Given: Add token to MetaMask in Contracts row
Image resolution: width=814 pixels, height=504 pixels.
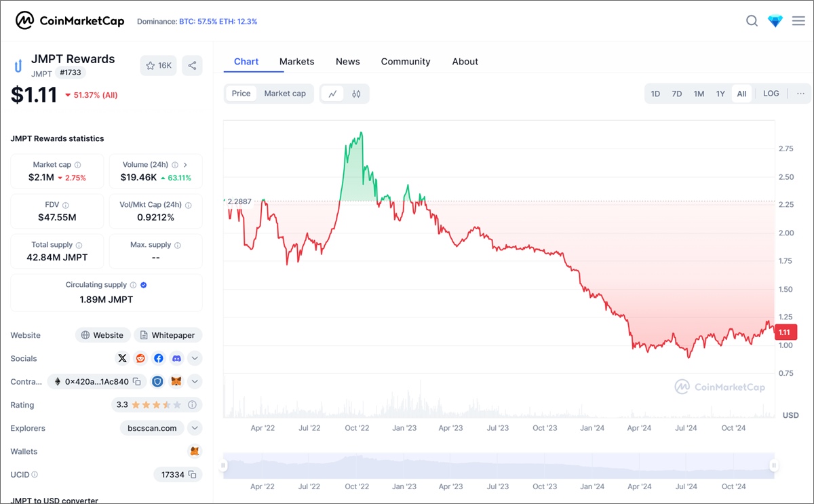Looking at the screenshot, I should [176, 381].
